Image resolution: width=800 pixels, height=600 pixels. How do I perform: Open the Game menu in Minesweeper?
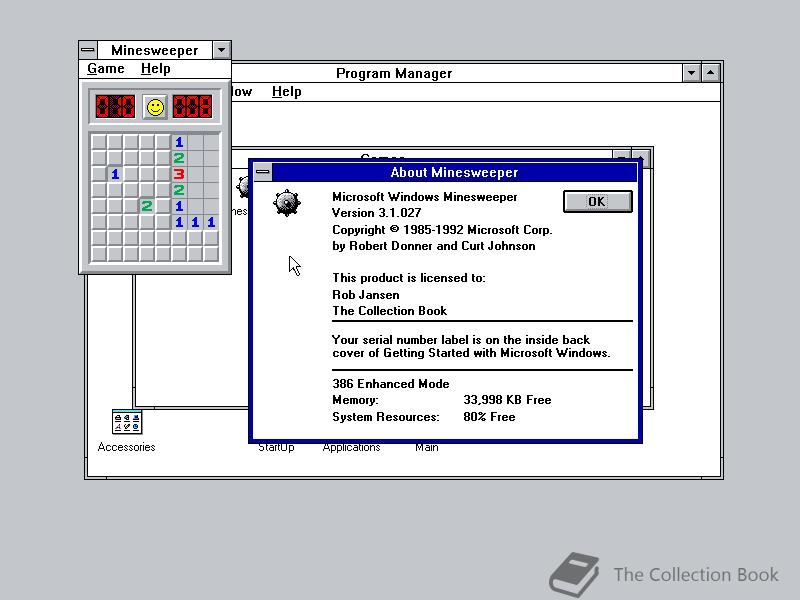(105, 68)
